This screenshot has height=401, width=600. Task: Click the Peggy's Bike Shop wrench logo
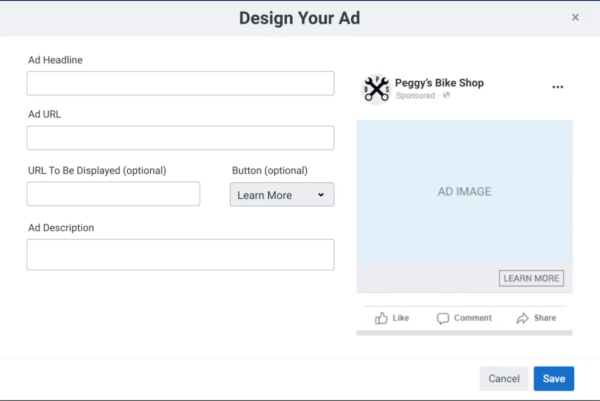[x=377, y=89]
